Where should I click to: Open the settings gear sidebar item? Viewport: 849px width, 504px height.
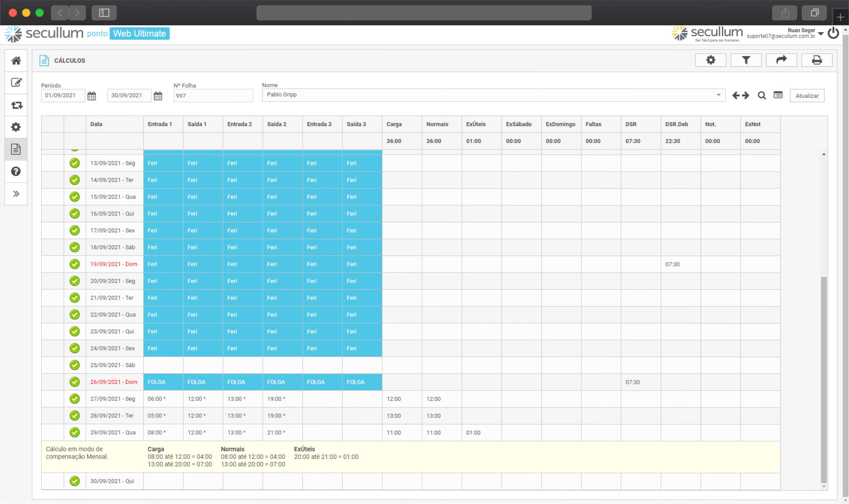[x=16, y=127]
